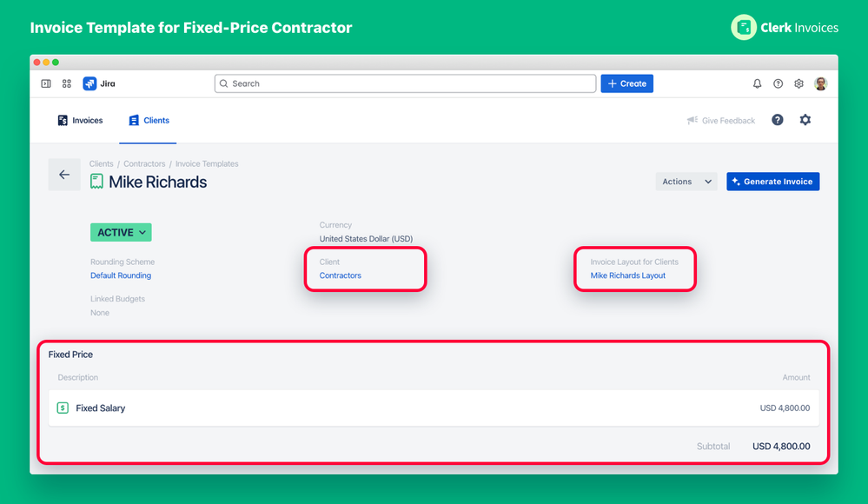Switch to the Invoices tab
The image size is (868, 504).
pyautogui.click(x=81, y=120)
